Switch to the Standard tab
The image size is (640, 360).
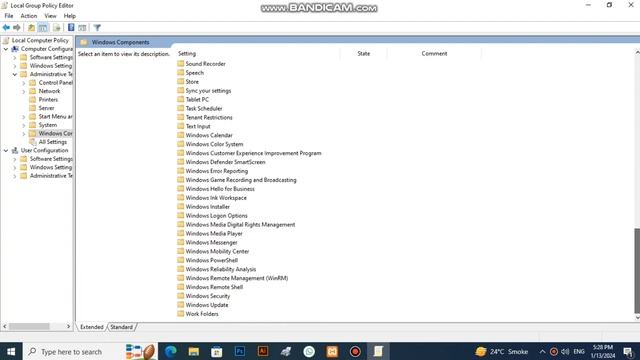(x=122, y=327)
